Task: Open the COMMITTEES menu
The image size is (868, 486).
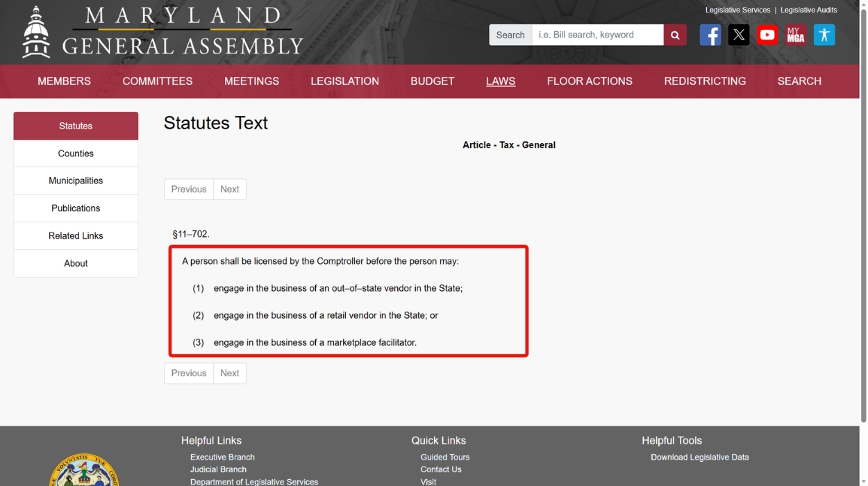Action: [158, 81]
